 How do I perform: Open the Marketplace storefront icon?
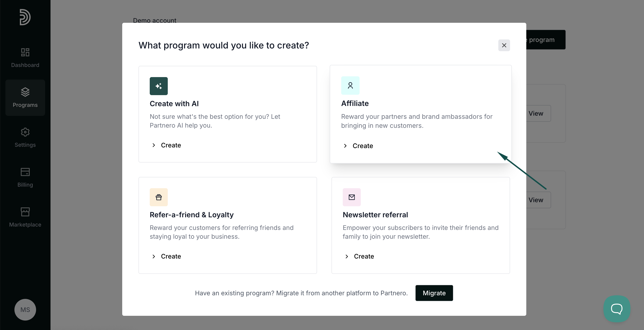[25, 212]
